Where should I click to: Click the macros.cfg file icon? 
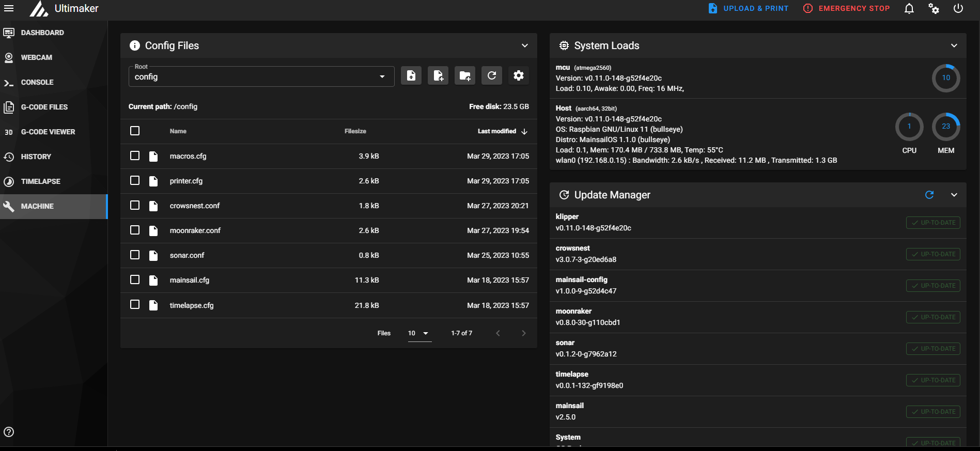click(x=153, y=156)
